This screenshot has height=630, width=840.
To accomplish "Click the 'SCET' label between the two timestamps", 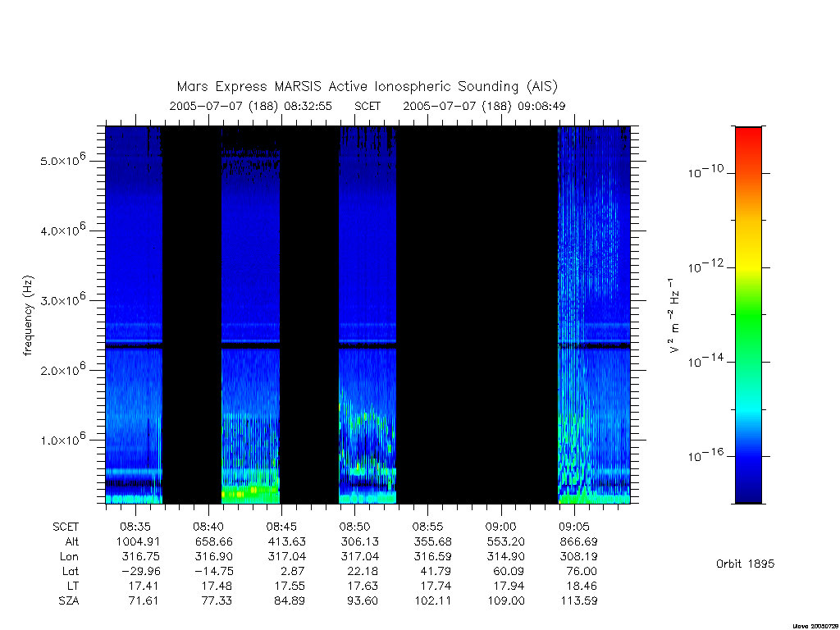I will (367, 106).
